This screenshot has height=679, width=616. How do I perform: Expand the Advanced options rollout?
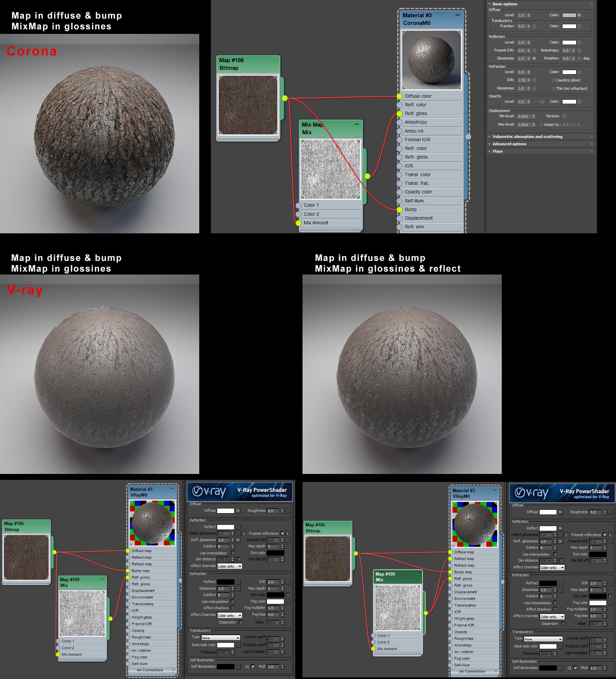[509, 144]
